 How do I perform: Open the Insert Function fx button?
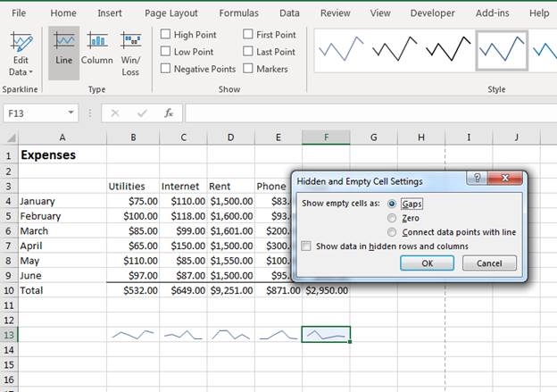[169, 113]
